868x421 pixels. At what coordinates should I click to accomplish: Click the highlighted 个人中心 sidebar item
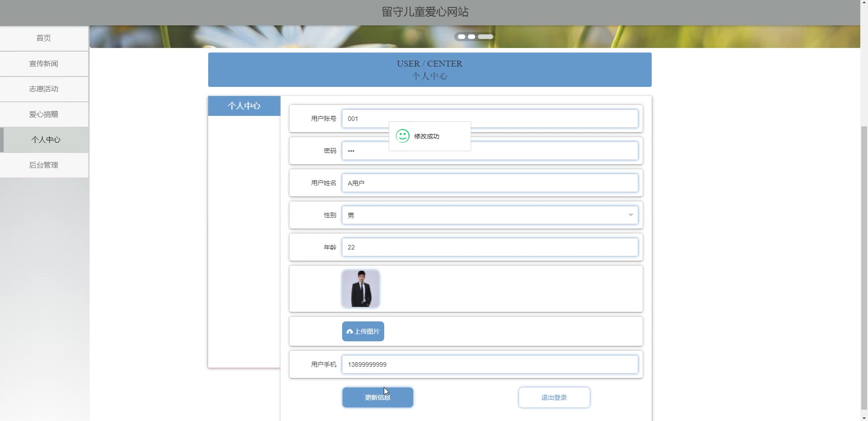point(44,139)
